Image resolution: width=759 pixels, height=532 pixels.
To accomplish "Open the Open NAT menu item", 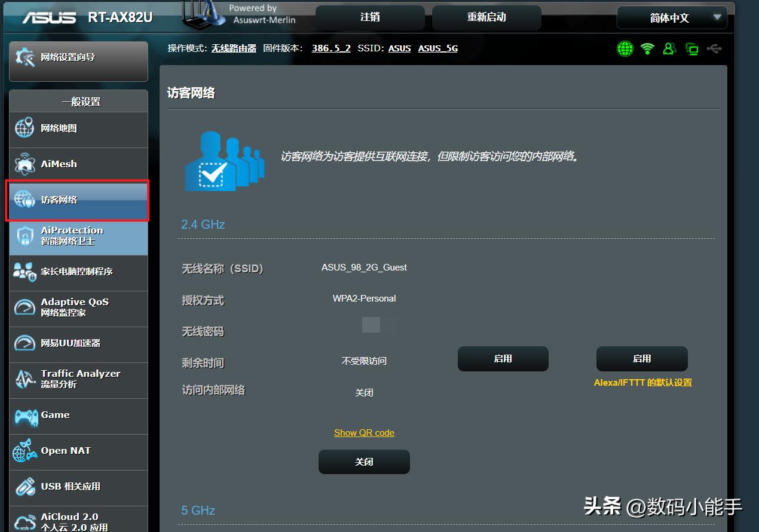I will click(78, 452).
